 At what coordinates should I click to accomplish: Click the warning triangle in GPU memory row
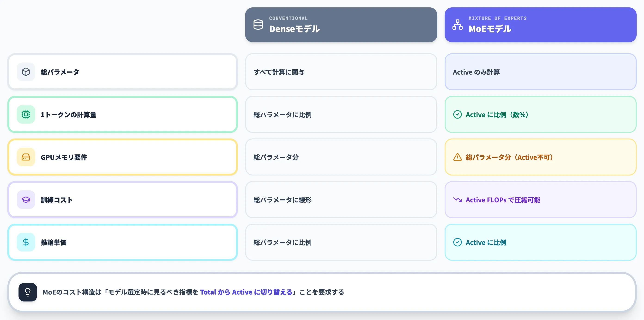click(458, 157)
